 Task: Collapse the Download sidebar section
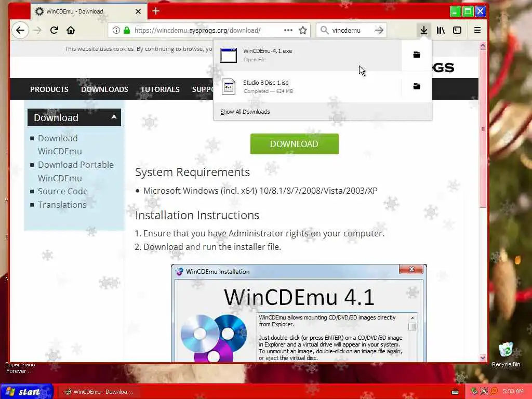[x=74, y=117]
